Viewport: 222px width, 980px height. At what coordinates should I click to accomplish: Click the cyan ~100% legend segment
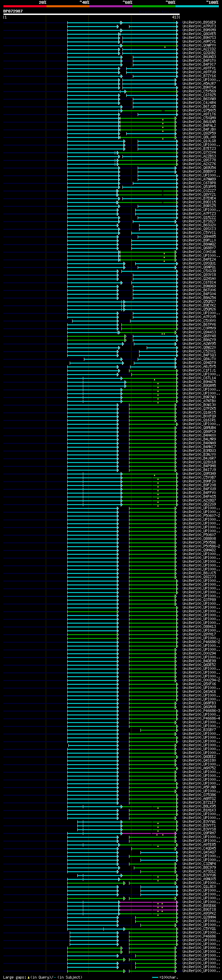pos(197,6)
